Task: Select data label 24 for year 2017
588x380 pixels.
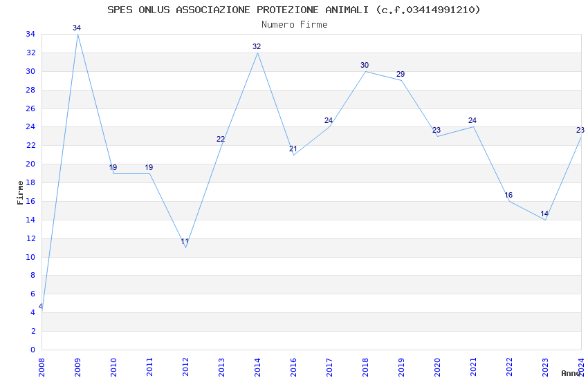Action: pos(329,120)
